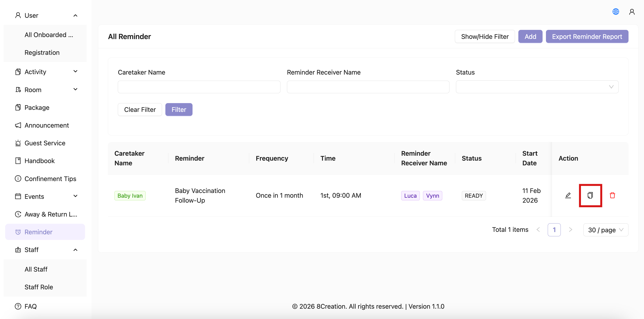
Task: Click the Announcement megaphone icon in sidebar
Action: tap(18, 125)
